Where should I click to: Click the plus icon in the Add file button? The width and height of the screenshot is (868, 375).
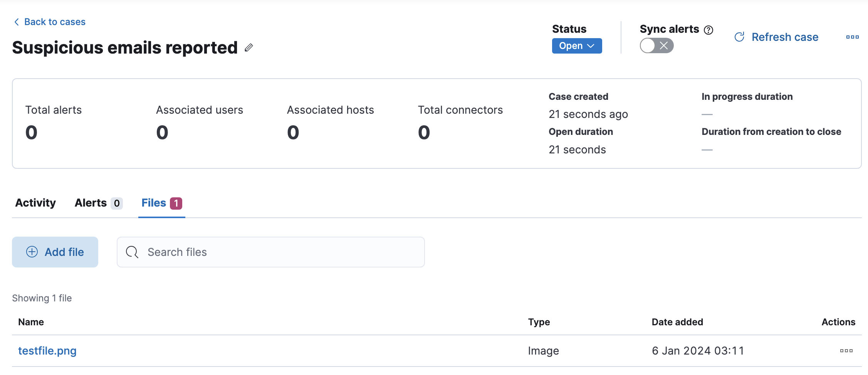tap(32, 252)
